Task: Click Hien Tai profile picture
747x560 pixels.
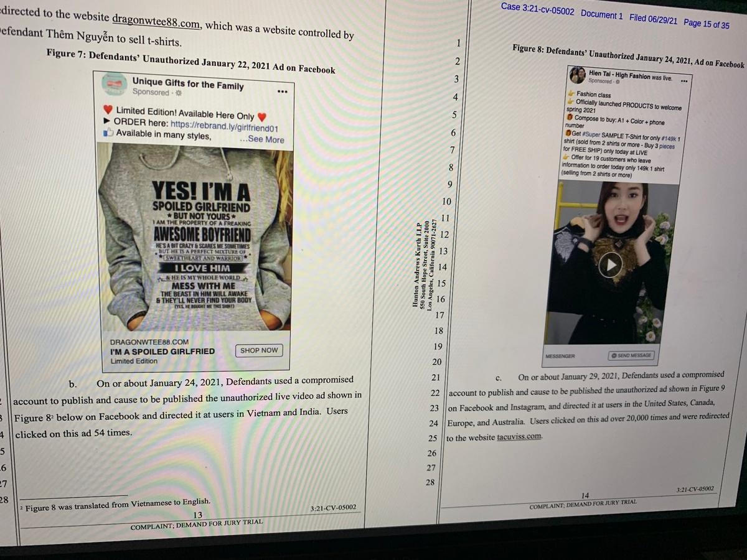Action: click(577, 75)
